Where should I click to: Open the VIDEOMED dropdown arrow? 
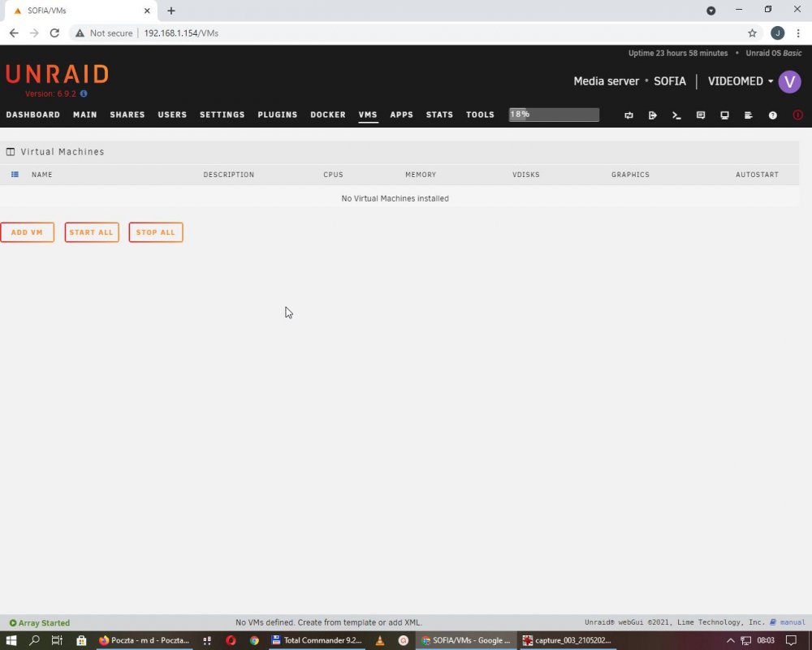771,81
